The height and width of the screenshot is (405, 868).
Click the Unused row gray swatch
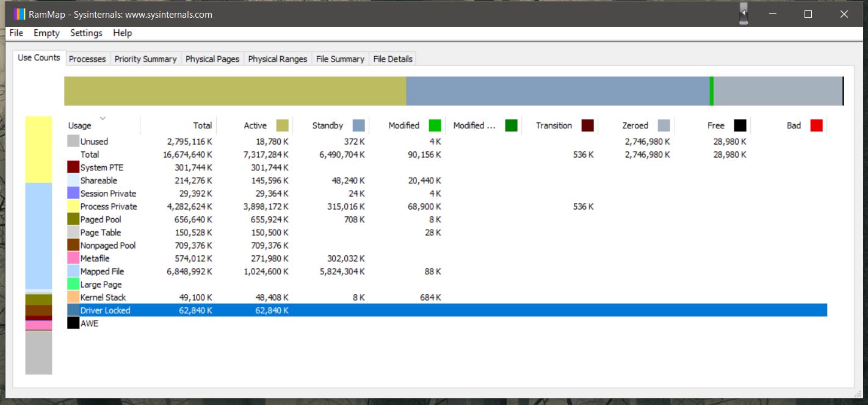click(73, 141)
